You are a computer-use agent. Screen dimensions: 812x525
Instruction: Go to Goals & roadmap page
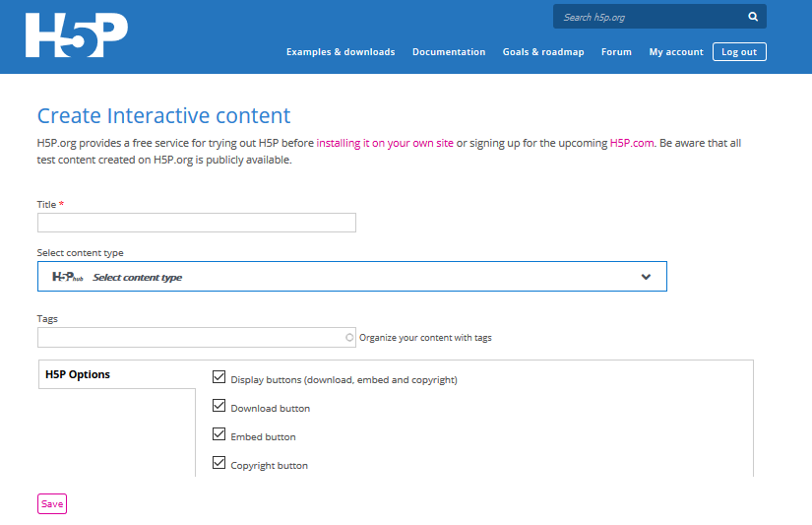pyautogui.click(x=542, y=52)
